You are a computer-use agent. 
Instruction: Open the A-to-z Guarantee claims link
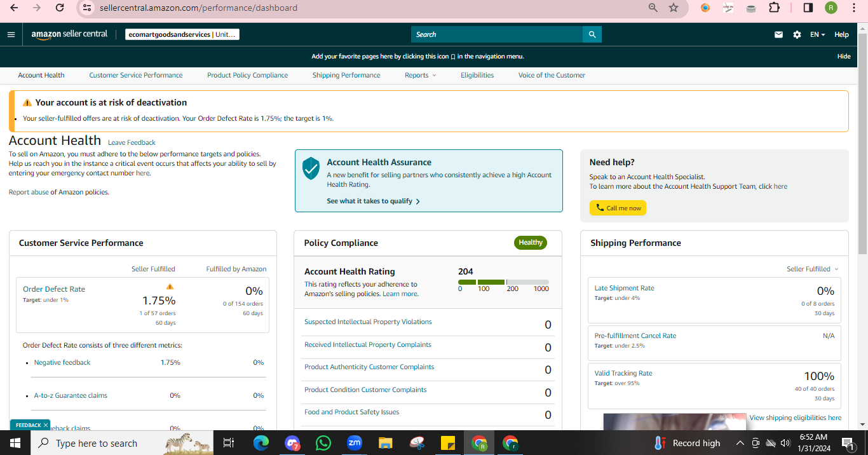point(71,395)
